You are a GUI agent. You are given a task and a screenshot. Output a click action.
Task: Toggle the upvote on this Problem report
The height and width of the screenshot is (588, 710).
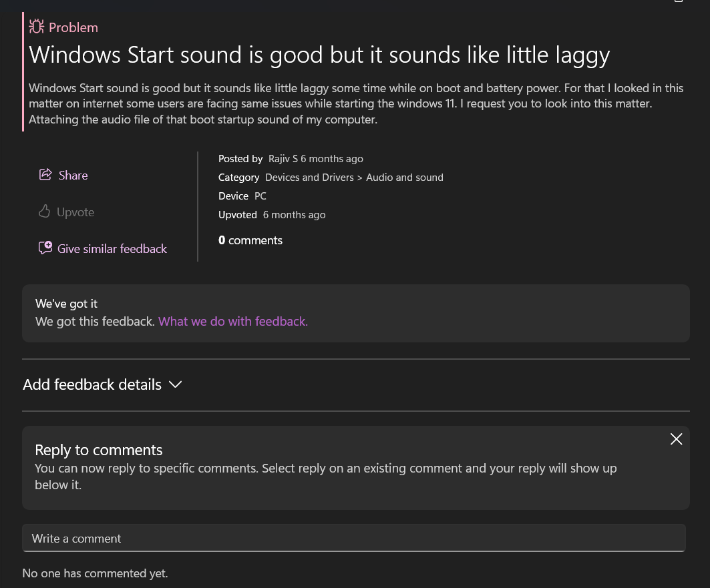(65, 212)
